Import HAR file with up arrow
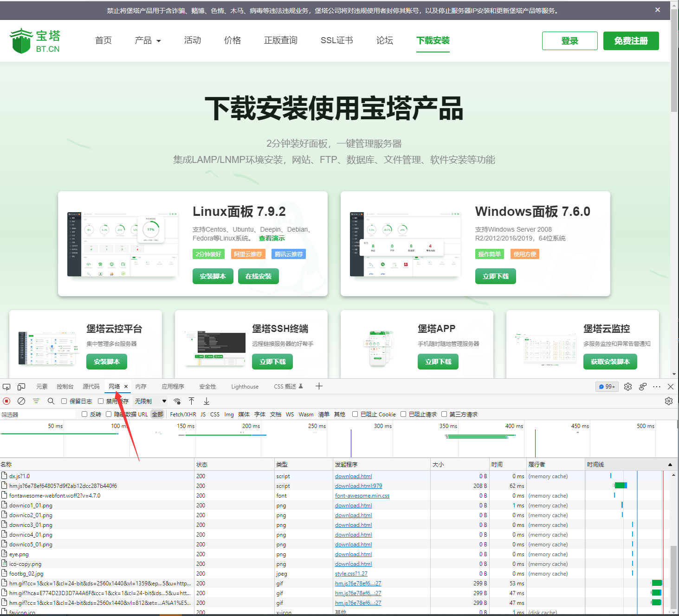Image resolution: width=679 pixels, height=616 pixels. [x=192, y=401]
